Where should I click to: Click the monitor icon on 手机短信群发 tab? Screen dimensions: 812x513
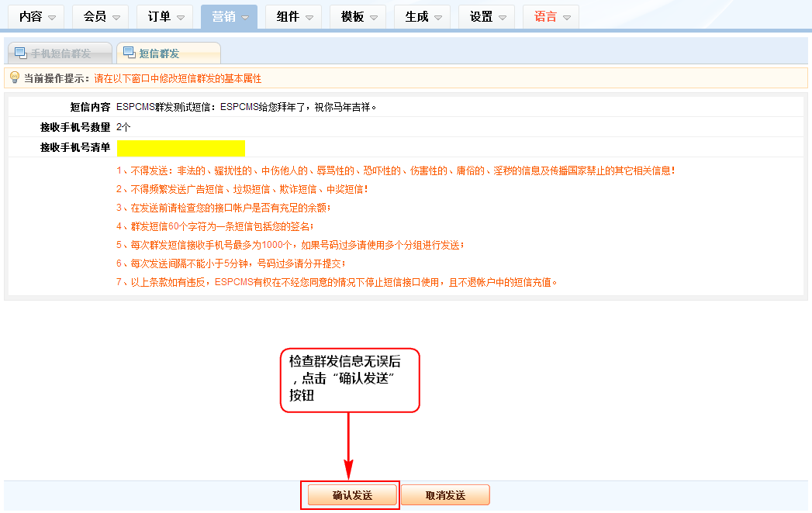[x=21, y=53]
